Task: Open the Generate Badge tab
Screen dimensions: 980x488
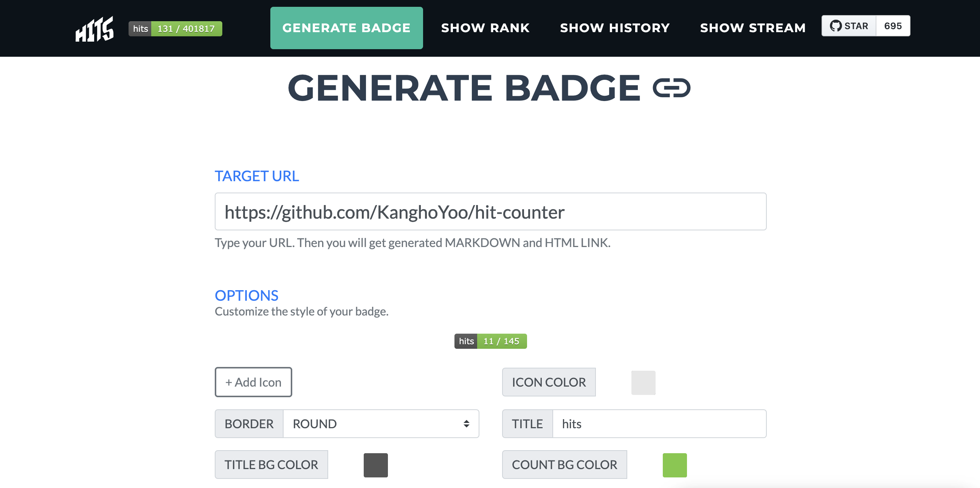Action: [x=346, y=28]
